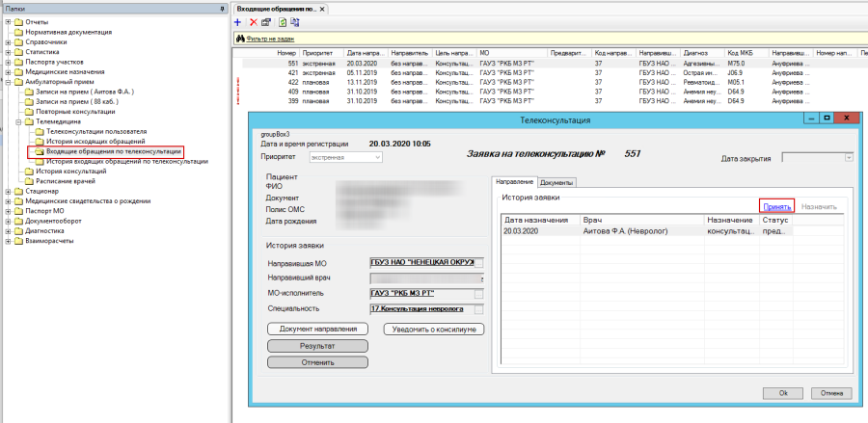Click the Отмена button in Телеконсультация
Image resolution: width=868 pixels, height=423 pixels.
pyautogui.click(x=831, y=393)
